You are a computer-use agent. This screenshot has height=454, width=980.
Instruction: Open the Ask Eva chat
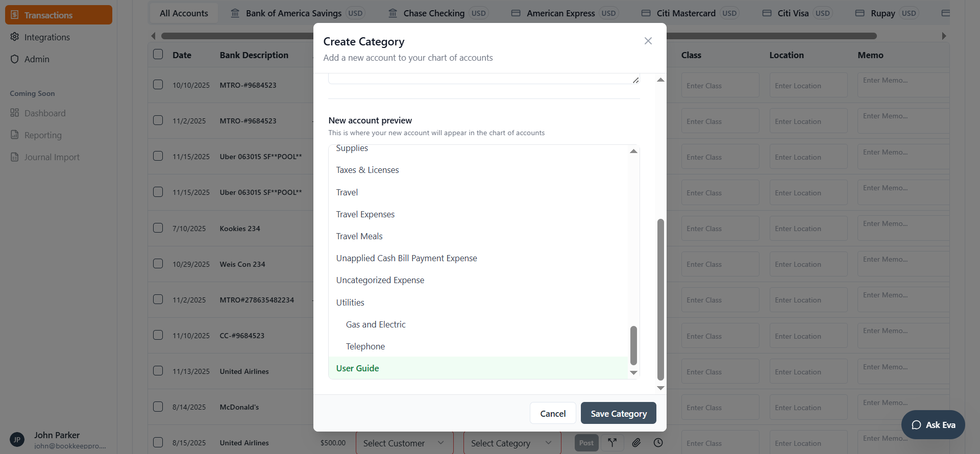pyautogui.click(x=933, y=425)
